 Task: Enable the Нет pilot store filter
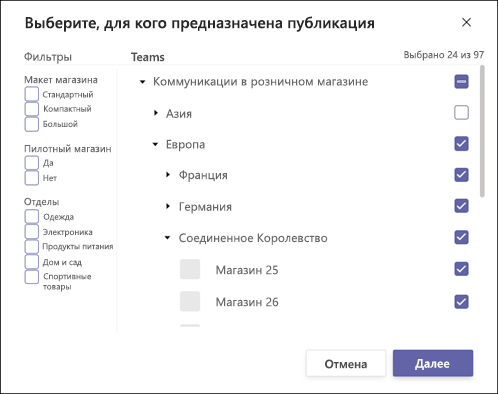tap(32, 178)
